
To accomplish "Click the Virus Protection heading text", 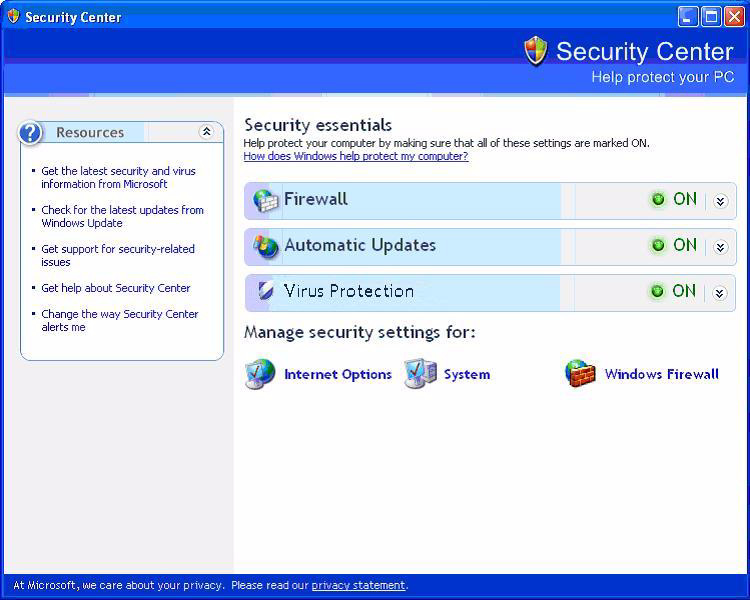I will pyautogui.click(x=349, y=291).
